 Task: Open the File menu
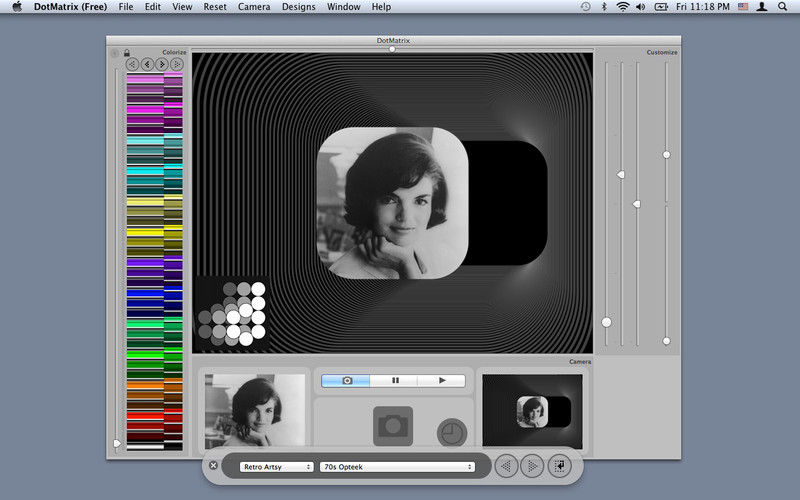pos(126,7)
